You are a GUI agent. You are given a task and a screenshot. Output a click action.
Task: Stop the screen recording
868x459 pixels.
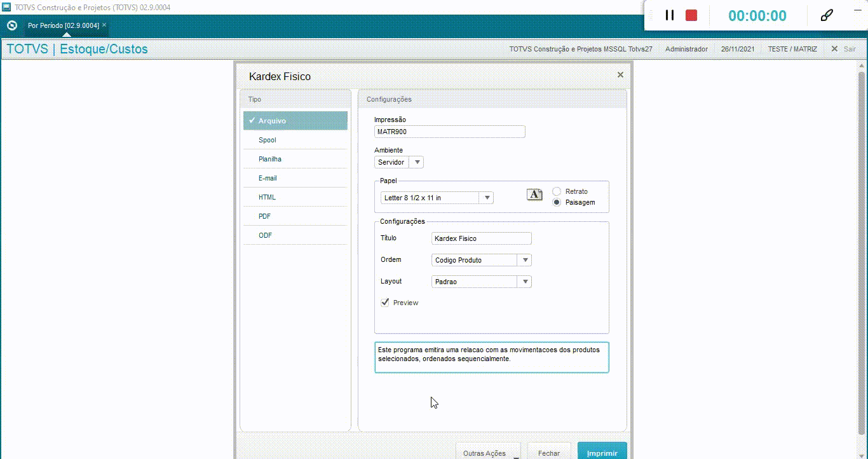pyautogui.click(x=691, y=15)
